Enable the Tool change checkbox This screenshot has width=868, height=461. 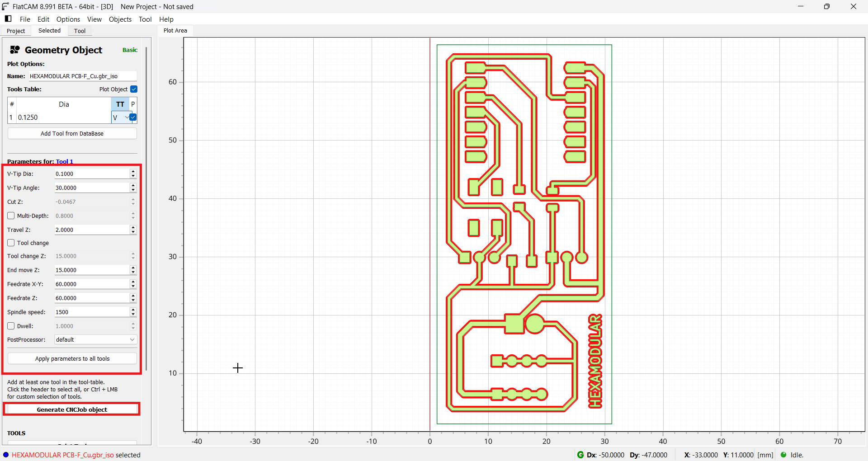pyautogui.click(x=11, y=243)
